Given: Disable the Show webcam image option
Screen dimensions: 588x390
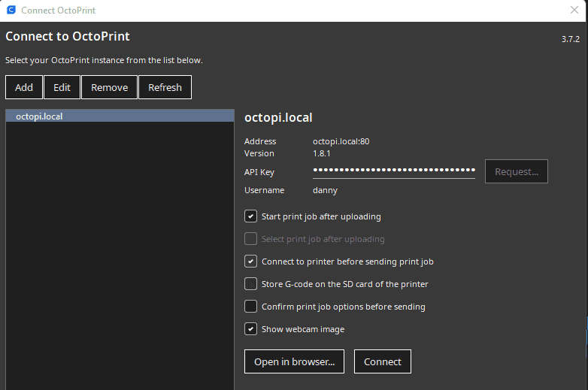Looking at the screenshot, I should [250, 328].
